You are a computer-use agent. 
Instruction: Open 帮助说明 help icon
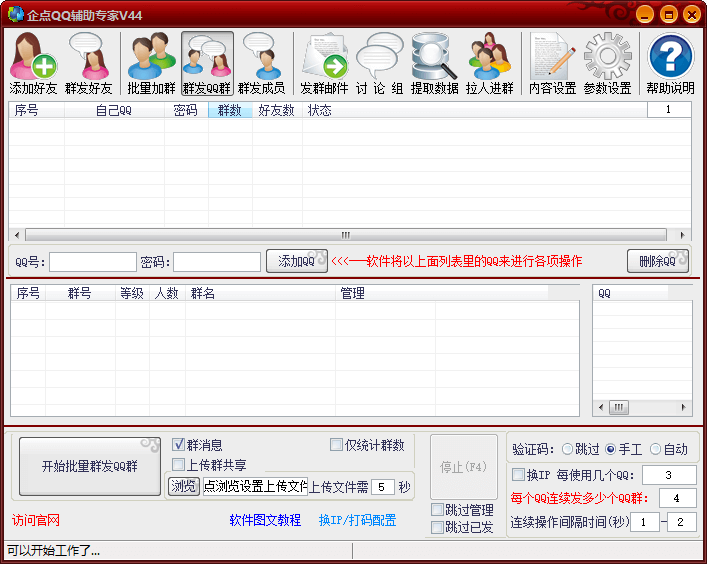(x=670, y=63)
